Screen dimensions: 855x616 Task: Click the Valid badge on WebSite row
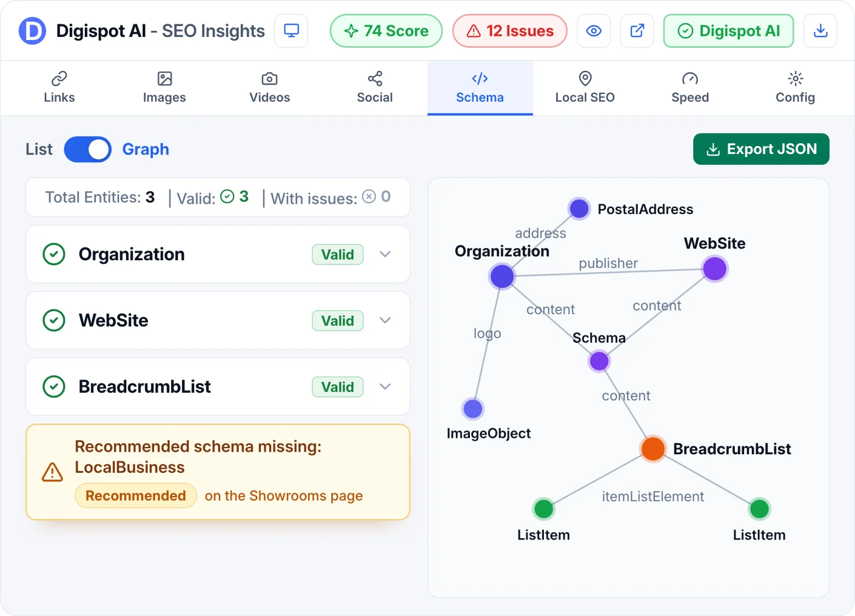pyautogui.click(x=337, y=321)
